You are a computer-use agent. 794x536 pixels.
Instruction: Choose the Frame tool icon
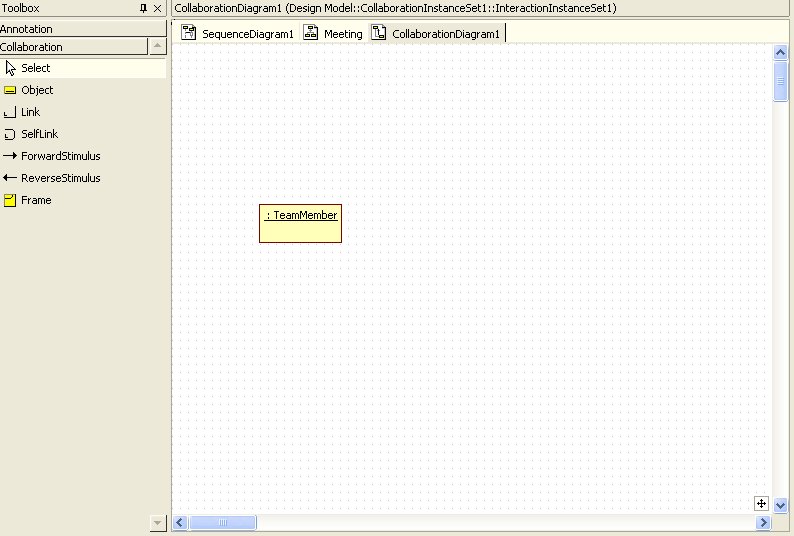pyautogui.click(x=10, y=200)
